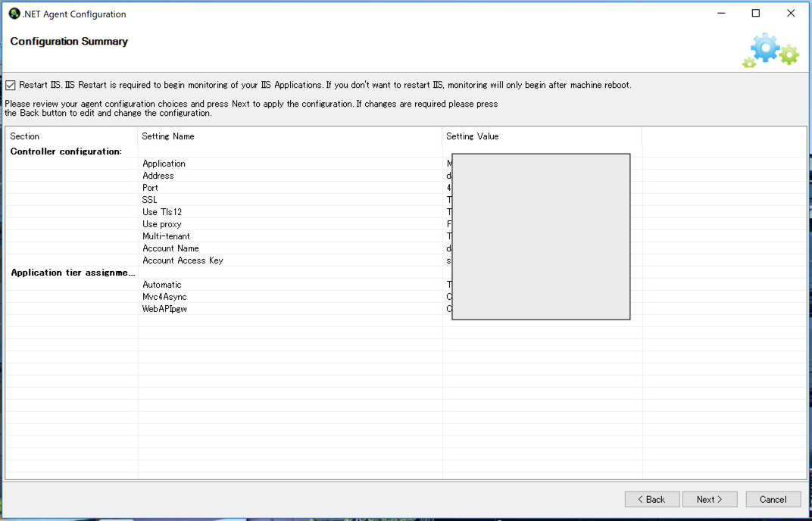Select the Address setting row
Screen dimensions: 812x521
point(158,176)
